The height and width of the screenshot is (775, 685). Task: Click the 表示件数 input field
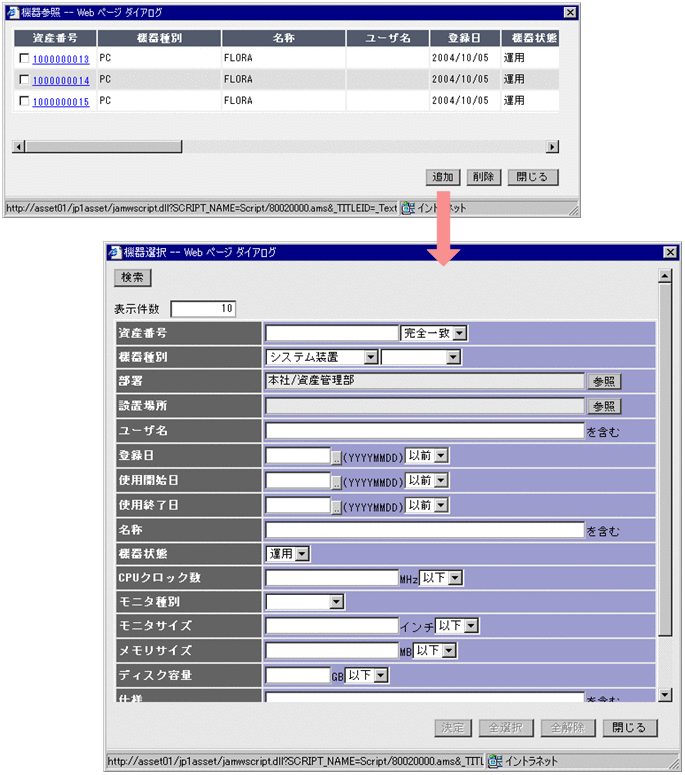click(x=203, y=309)
